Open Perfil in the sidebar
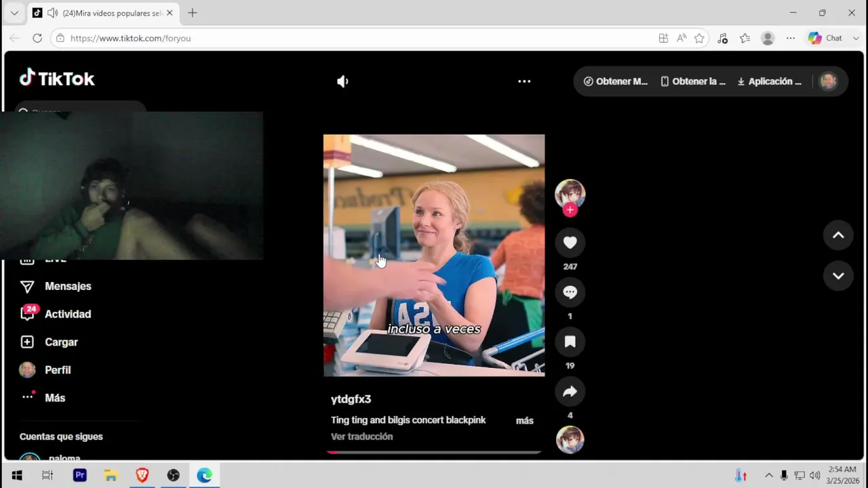Image resolution: width=868 pixels, height=488 pixels. click(x=58, y=370)
